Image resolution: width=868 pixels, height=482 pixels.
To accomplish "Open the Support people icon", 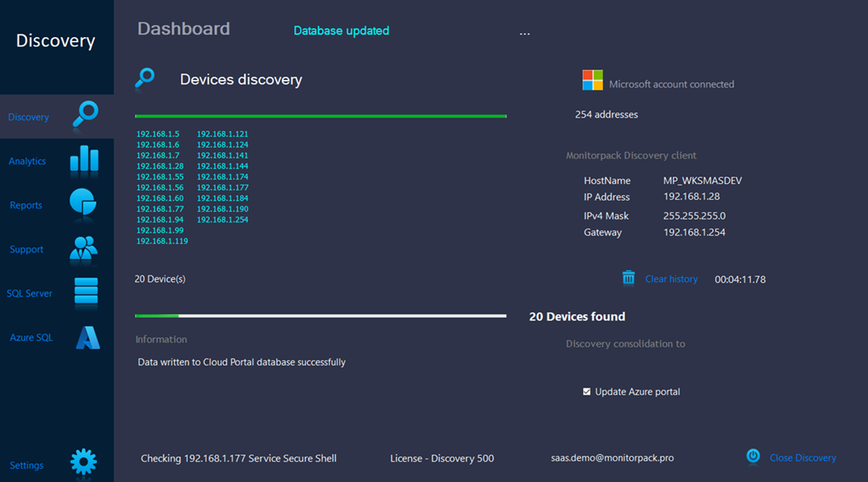I will click(x=83, y=248).
